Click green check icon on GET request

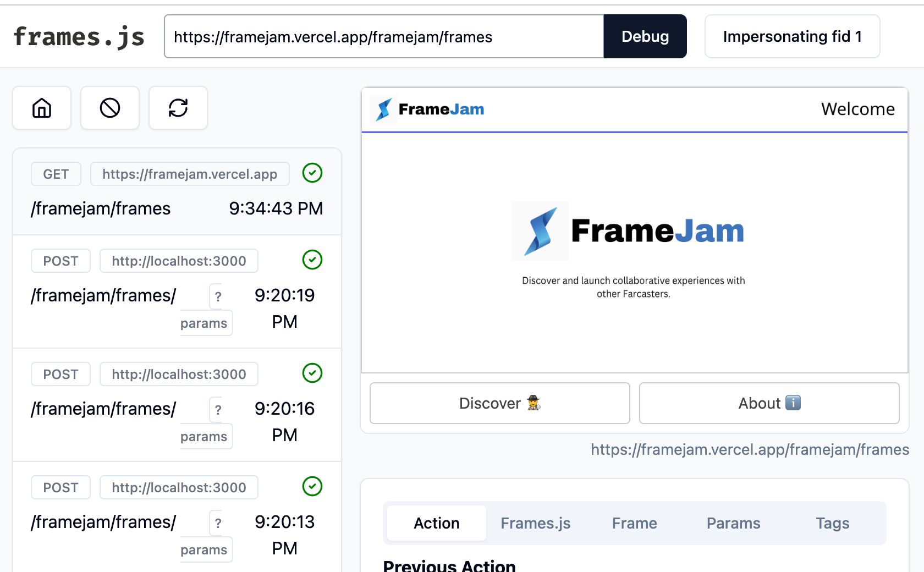pyautogui.click(x=312, y=173)
